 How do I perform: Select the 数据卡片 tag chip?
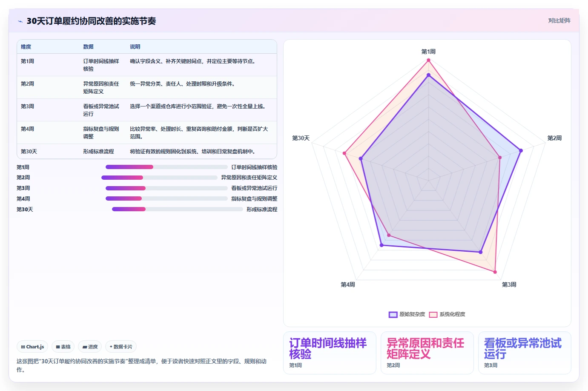[x=121, y=347]
